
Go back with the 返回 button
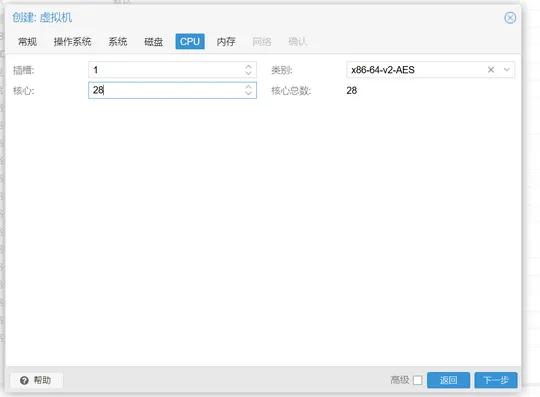448,380
